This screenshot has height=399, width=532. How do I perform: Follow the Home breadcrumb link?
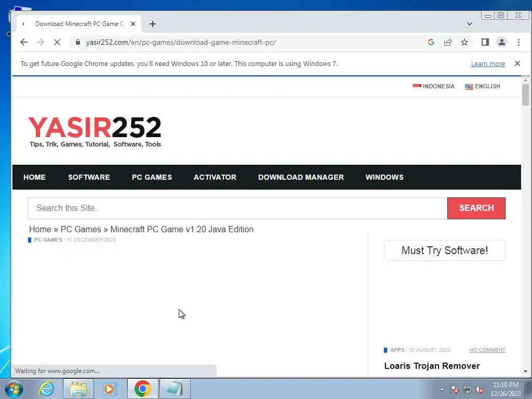click(x=40, y=229)
